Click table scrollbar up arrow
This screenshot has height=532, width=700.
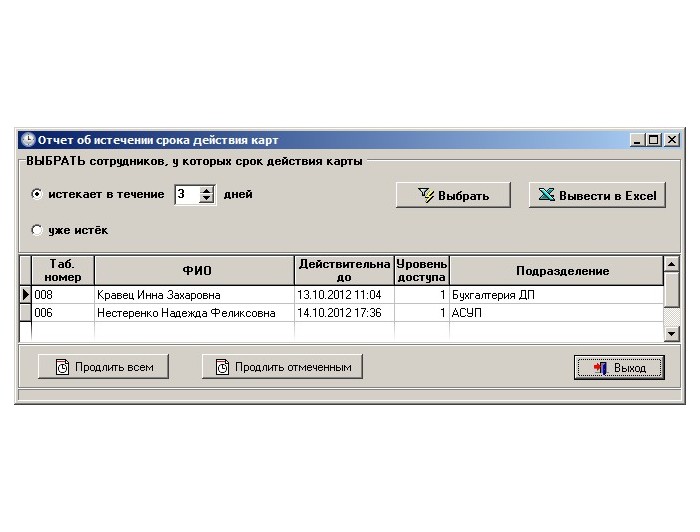[671, 264]
